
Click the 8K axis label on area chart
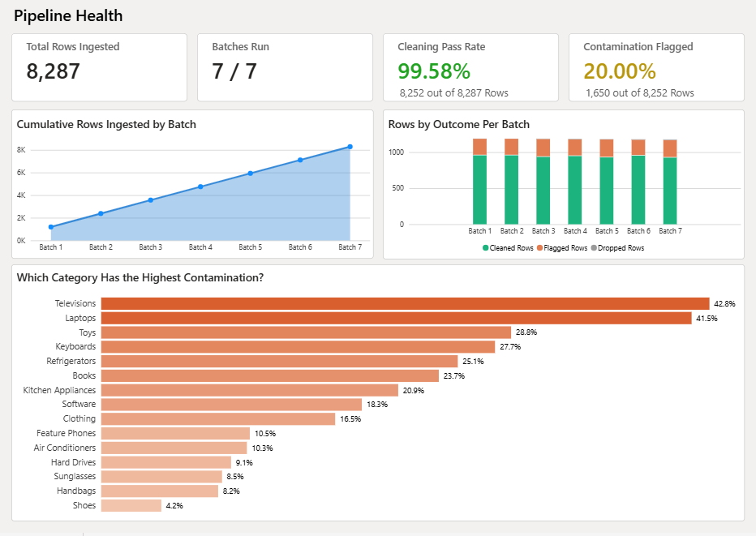(21, 150)
